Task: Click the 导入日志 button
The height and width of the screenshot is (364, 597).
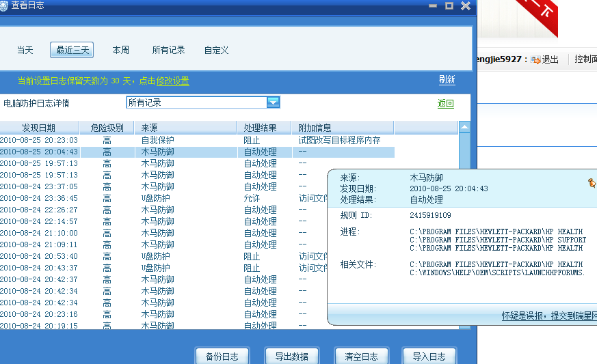Action: click(429, 356)
